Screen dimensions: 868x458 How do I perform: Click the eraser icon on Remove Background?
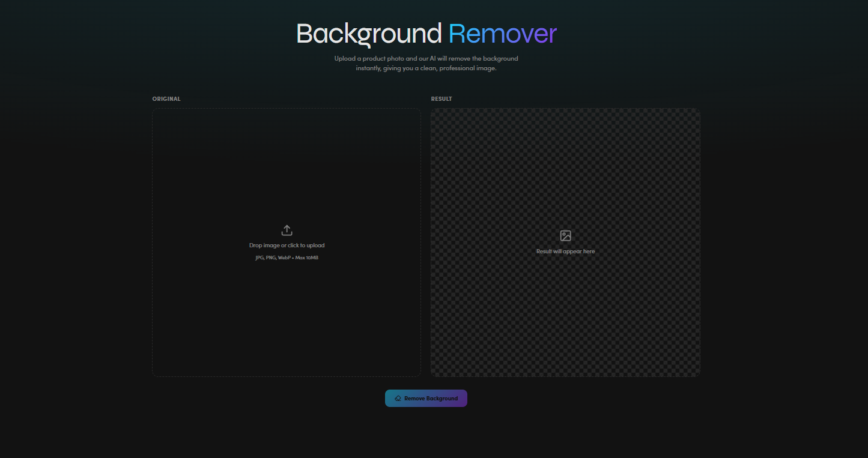point(398,399)
